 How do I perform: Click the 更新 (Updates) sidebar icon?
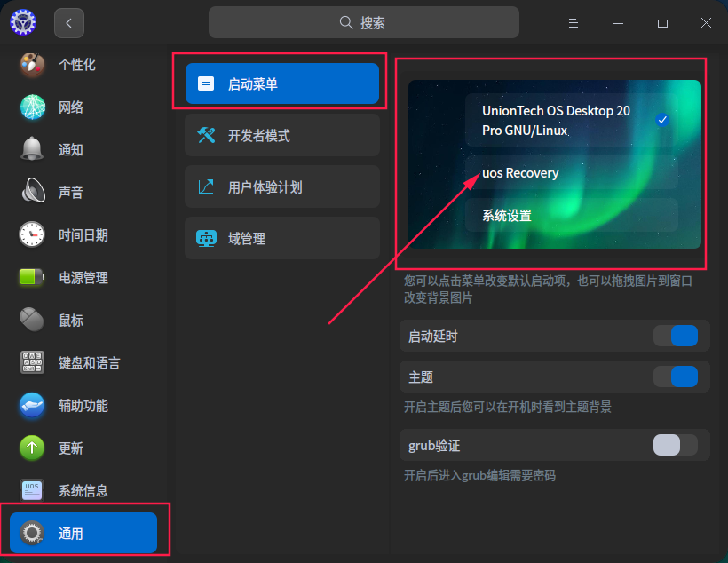click(x=32, y=448)
